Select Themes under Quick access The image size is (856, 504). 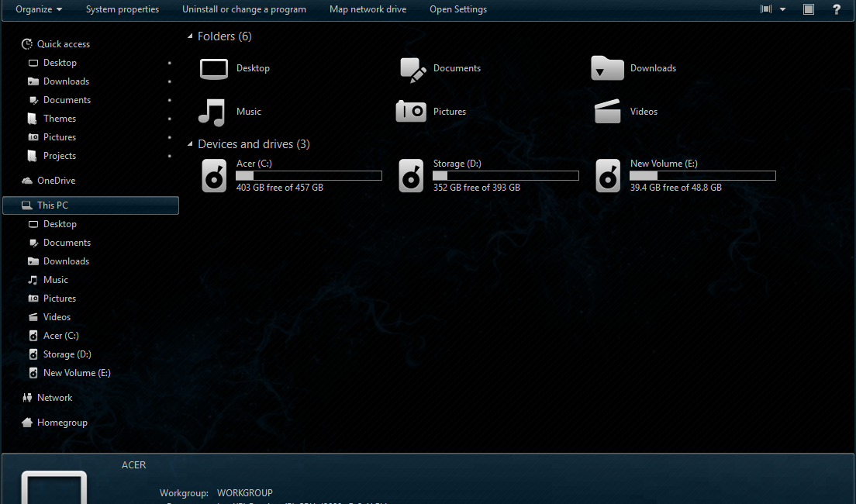point(60,119)
